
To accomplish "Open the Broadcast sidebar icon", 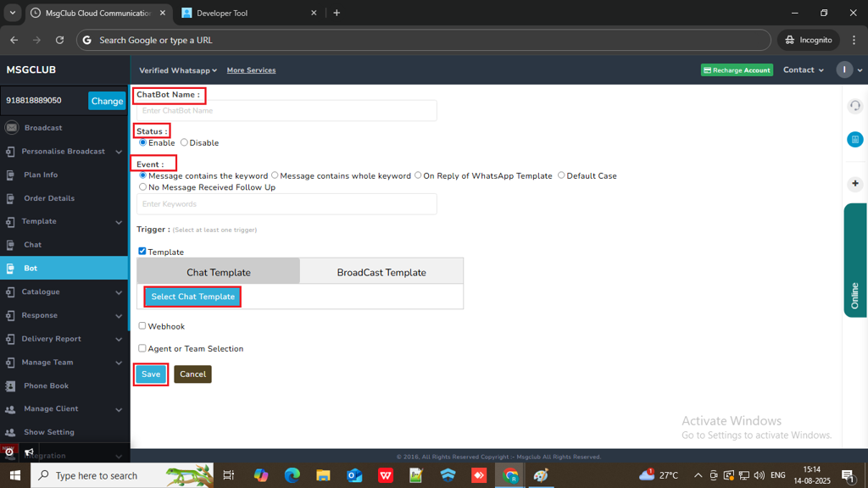I will point(12,128).
